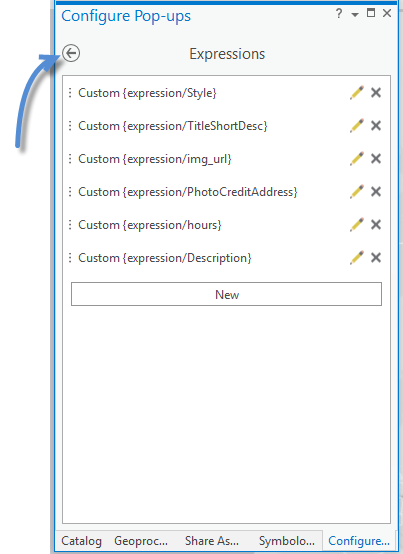The height and width of the screenshot is (554, 403).
Task: Edit the PhotoCreditAddress expression pencil icon
Action: 357,192
